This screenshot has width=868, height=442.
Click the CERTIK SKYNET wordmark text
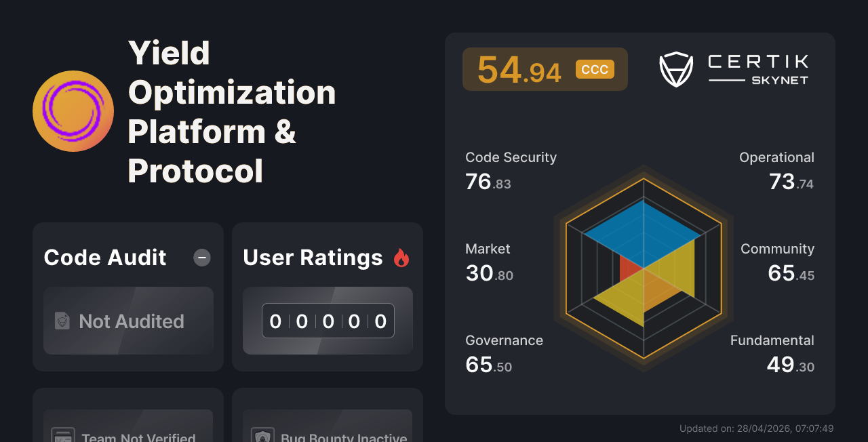(758, 69)
